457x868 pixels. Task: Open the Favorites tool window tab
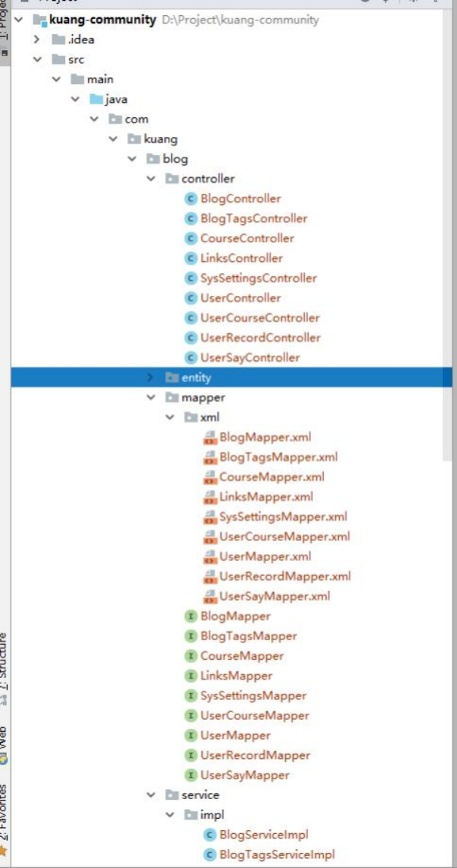[x=5, y=820]
